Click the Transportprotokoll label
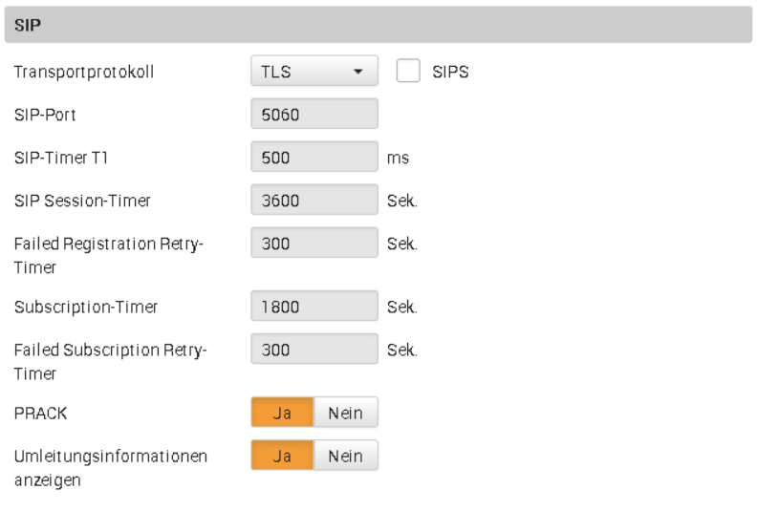 click(84, 72)
